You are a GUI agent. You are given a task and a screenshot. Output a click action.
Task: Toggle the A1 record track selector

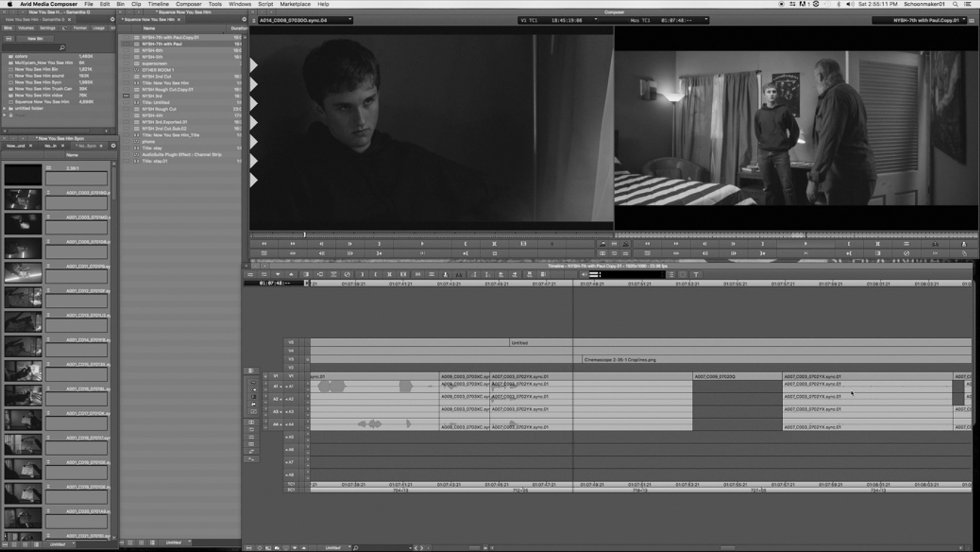[291, 387]
